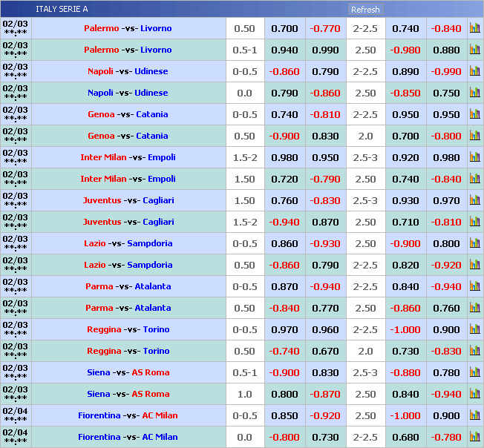View chart icon for Siena-AS Roma 1.0 handicap row
Screen dimensions: 484x448
point(474,394)
